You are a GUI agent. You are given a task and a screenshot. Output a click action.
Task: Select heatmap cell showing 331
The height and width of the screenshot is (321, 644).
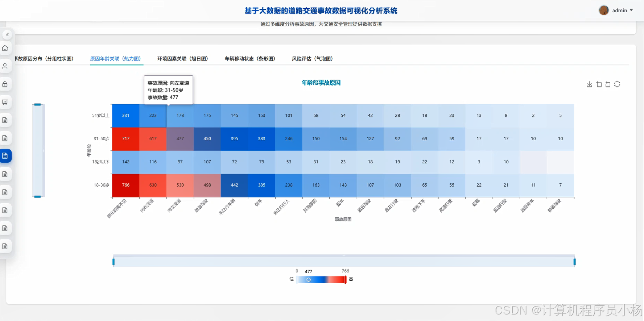pos(126,116)
